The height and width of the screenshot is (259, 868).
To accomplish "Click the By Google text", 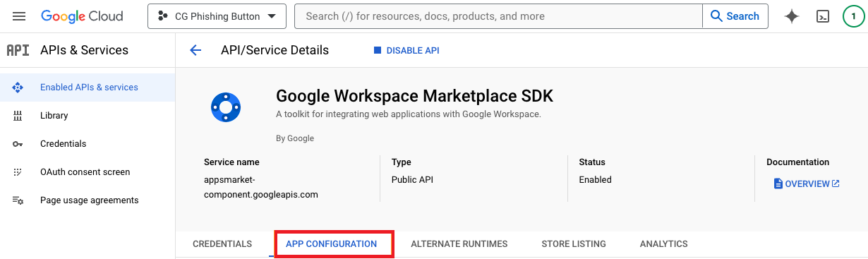I will (295, 138).
